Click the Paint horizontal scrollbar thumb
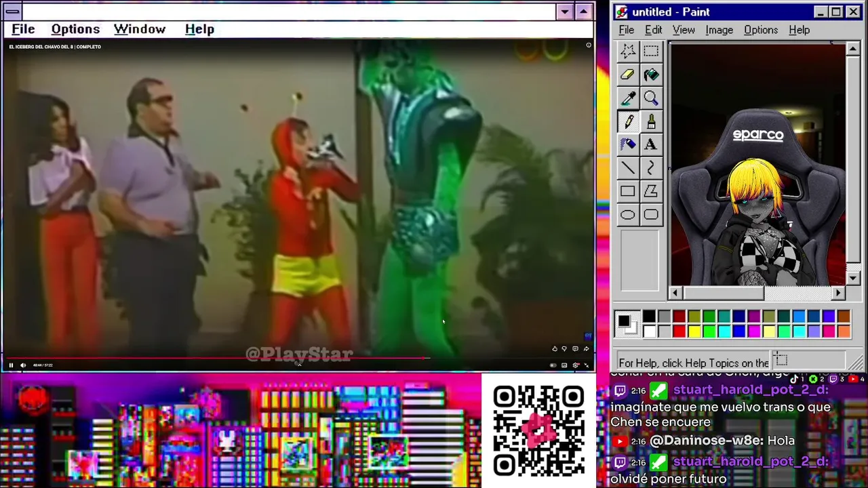 [x=724, y=293]
